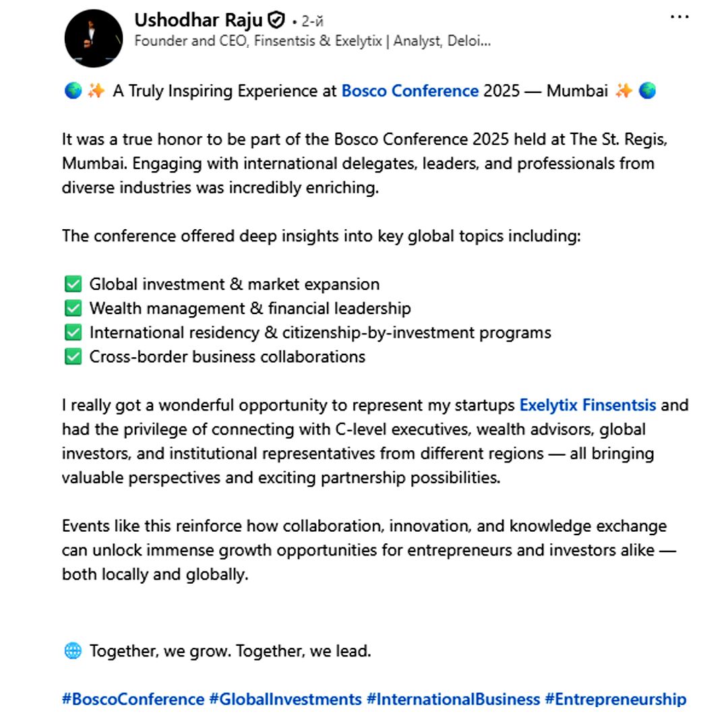
Task: Click the globe emoji starting the headline
Action: pos(73,90)
